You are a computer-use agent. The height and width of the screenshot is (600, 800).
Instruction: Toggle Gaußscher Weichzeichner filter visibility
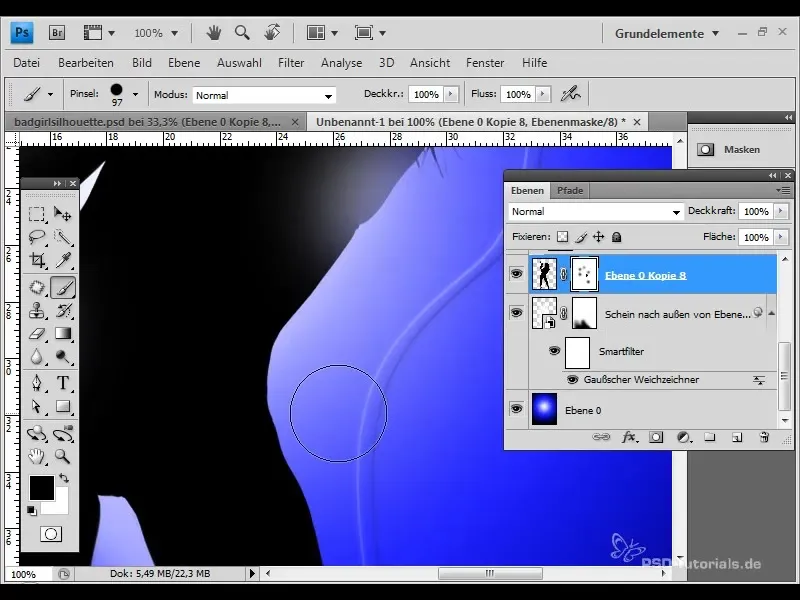572,380
